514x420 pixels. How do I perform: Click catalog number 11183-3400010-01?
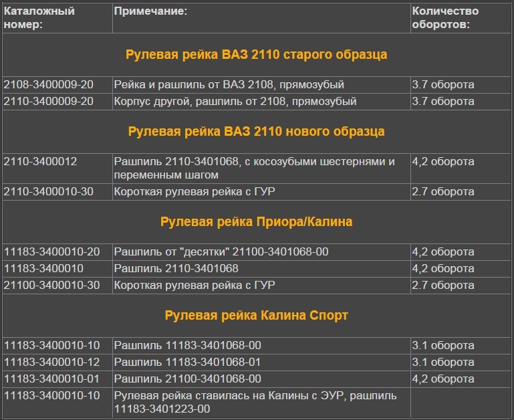[51, 379]
